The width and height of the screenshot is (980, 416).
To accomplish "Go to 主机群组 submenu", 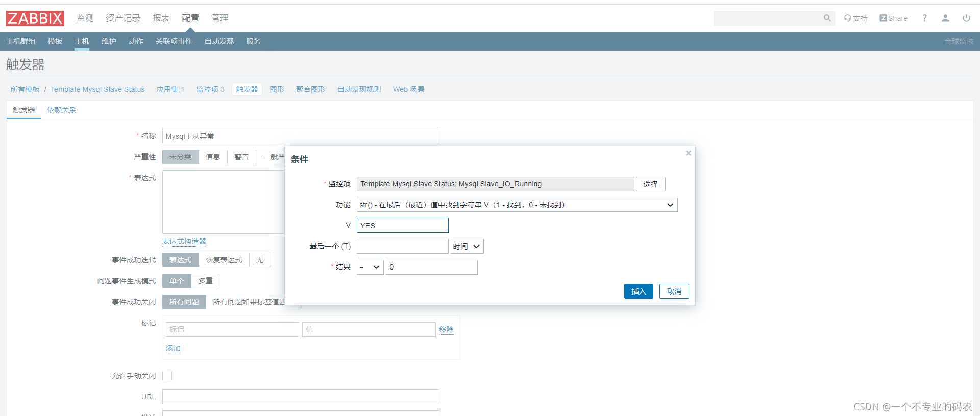I will (x=21, y=41).
